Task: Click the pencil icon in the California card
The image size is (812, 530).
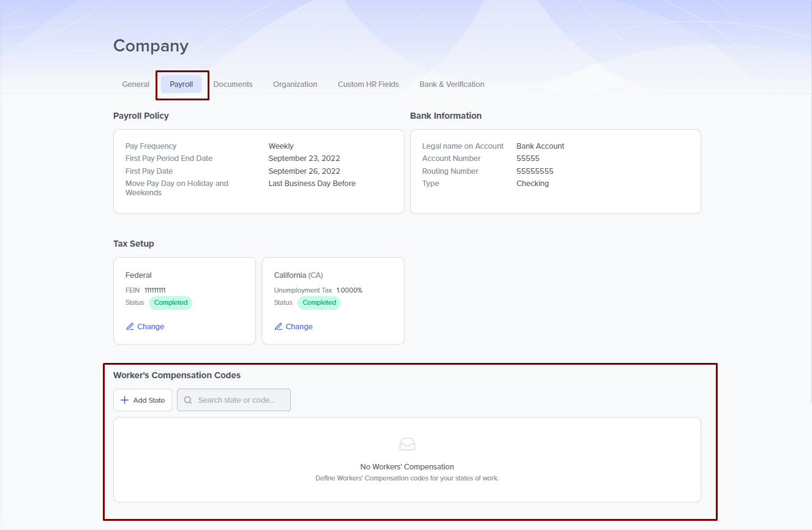Action: pos(279,327)
